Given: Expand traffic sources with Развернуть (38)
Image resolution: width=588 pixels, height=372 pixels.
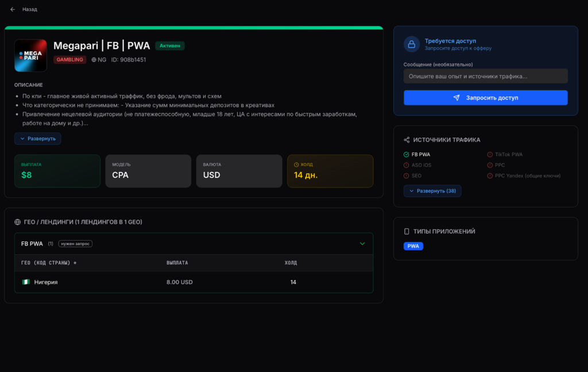Looking at the screenshot, I should (x=432, y=191).
